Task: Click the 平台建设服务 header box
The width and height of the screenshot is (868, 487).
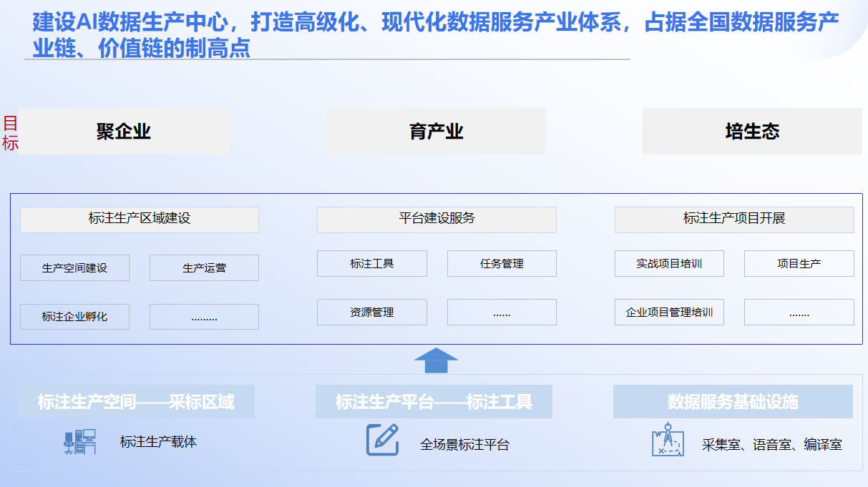Action: (437, 220)
